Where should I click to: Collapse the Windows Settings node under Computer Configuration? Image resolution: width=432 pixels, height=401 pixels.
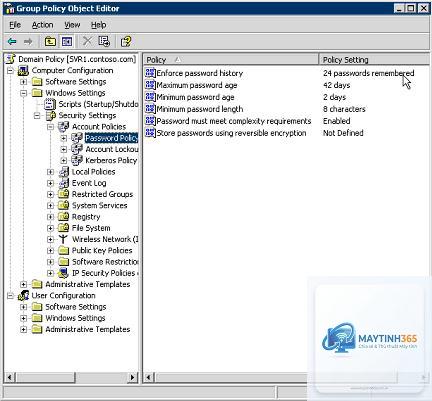[23, 93]
